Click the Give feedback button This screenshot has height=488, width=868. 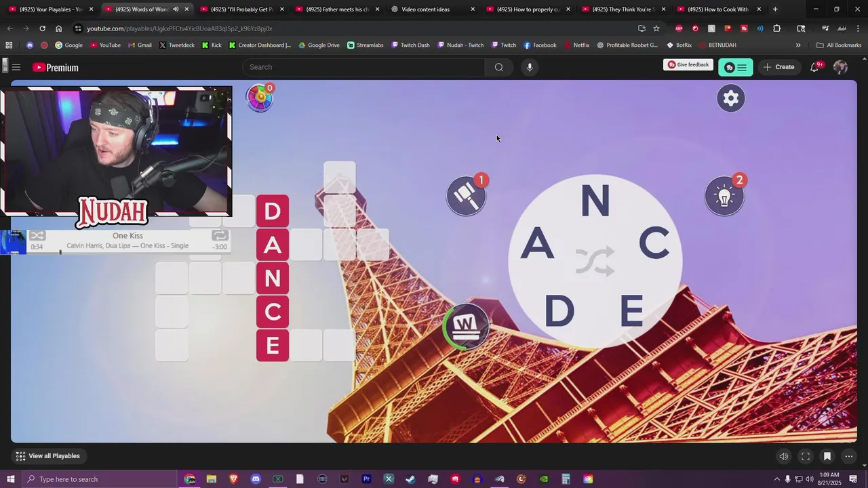pyautogui.click(x=688, y=65)
